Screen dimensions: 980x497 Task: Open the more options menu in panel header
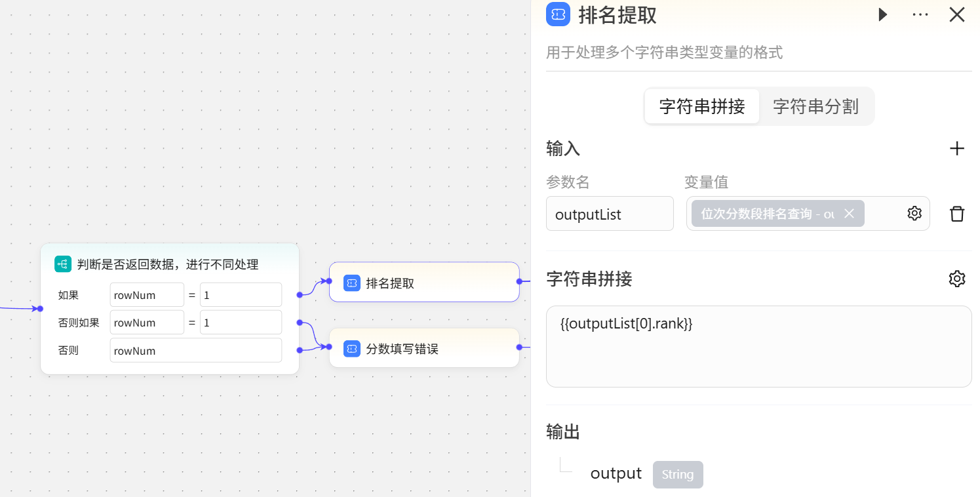tap(920, 14)
